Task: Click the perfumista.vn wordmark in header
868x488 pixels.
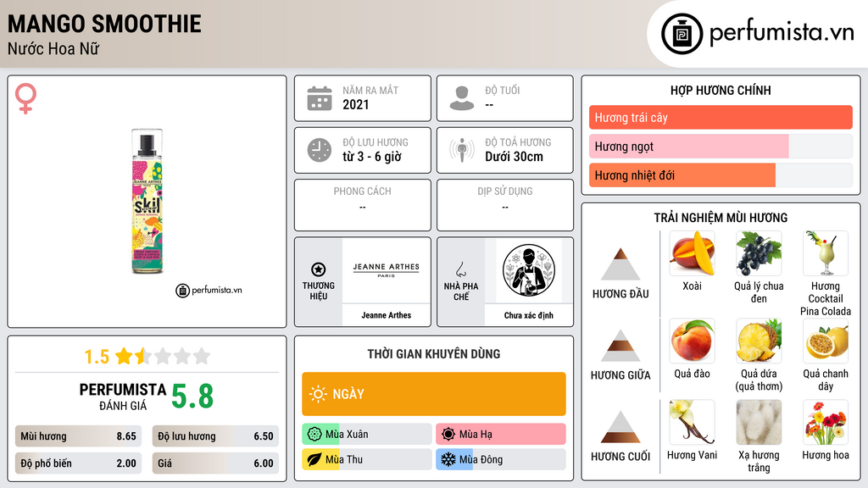Action: coord(782,32)
